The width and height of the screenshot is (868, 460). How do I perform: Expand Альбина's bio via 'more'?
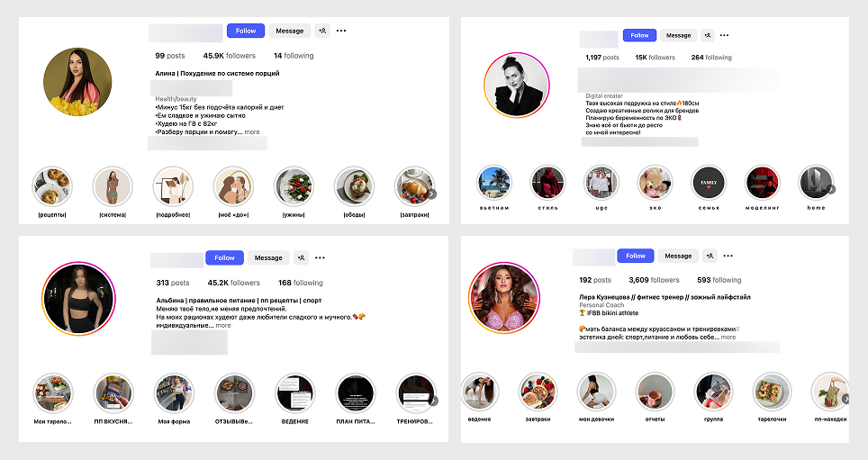pyautogui.click(x=223, y=326)
